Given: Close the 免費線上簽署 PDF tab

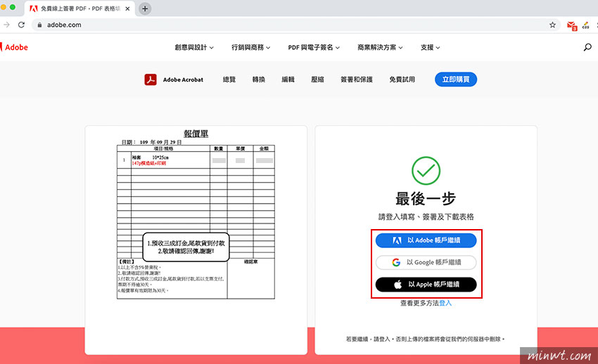Looking at the screenshot, I should tap(128, 8).
